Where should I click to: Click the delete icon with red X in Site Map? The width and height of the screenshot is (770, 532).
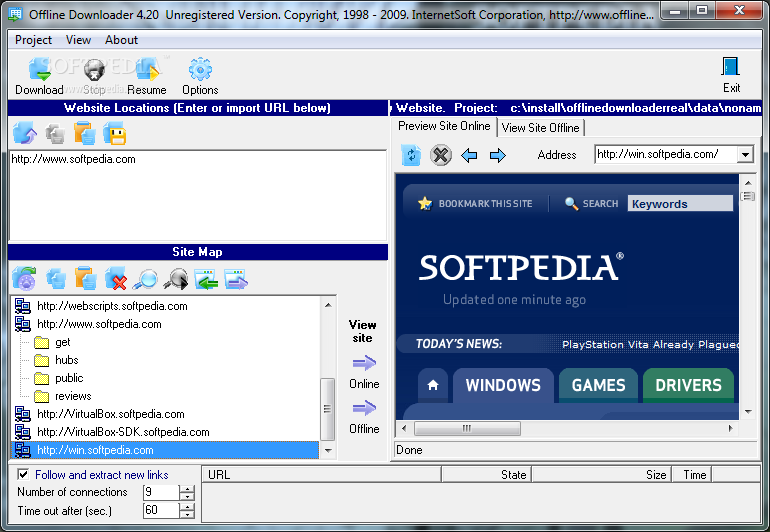point(115,279)
